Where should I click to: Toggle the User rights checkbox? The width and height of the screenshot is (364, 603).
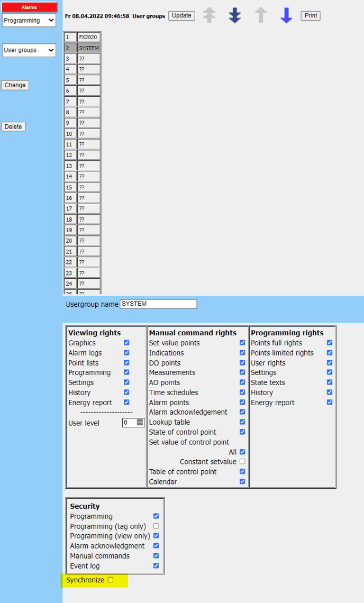point(330,362)
